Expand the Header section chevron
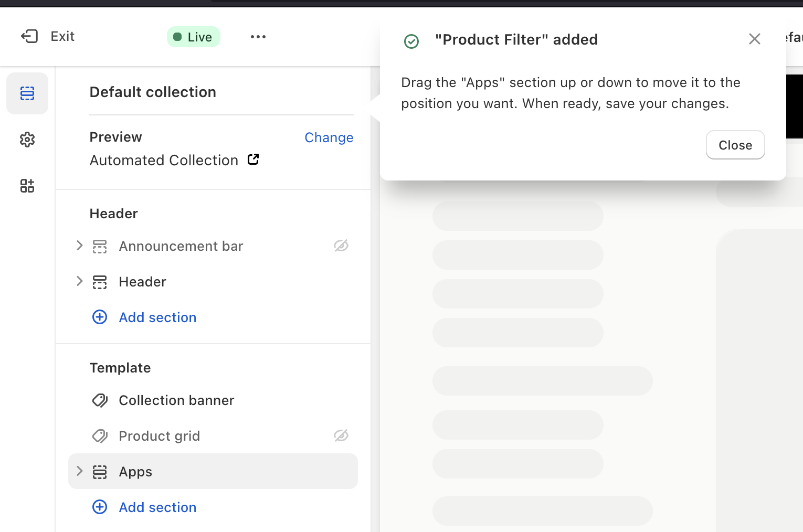 (80, 281)
